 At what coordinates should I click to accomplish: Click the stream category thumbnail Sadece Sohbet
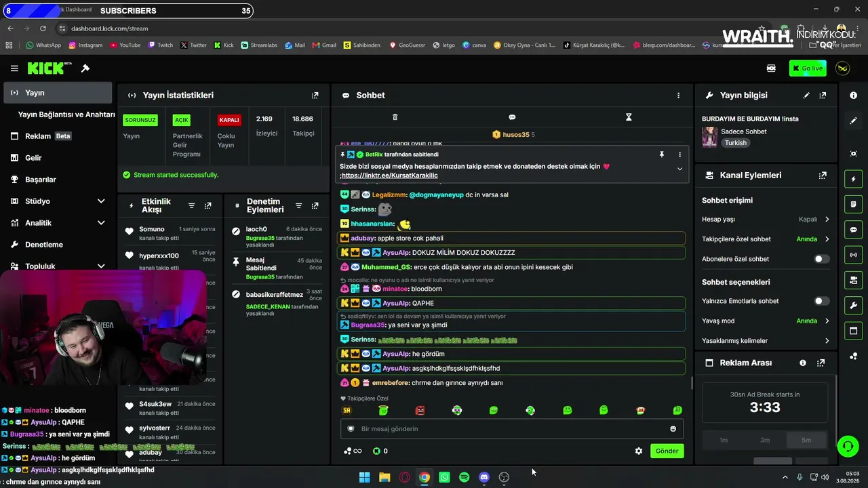tap(709, 137)
